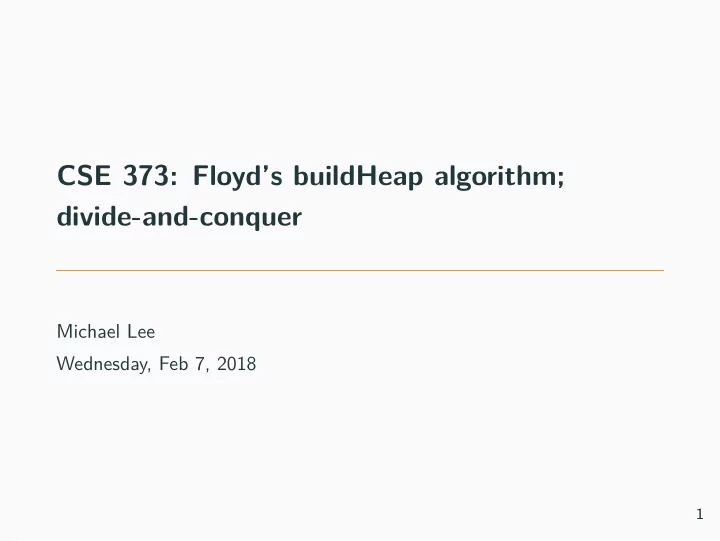720x541 pixels.
Task: Click the author name Michael Lee
Action: 106,332
